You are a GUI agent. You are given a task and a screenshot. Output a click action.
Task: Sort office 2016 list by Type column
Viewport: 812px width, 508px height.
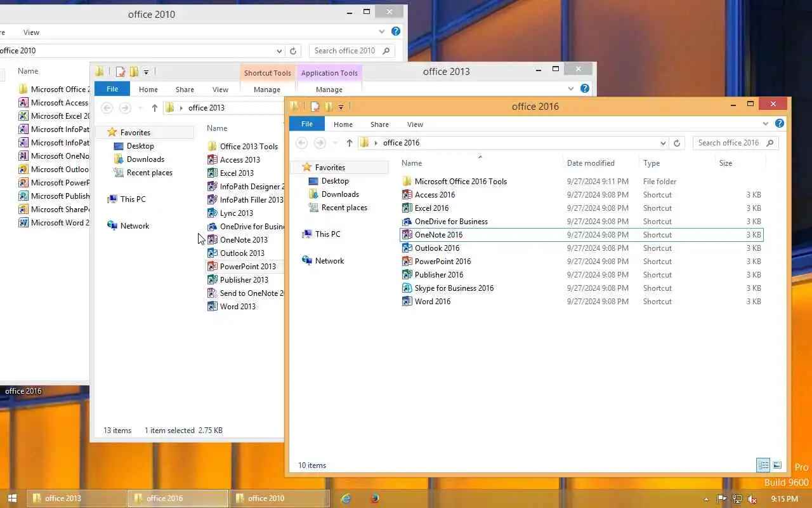pyautogui.click(x=677, y=163)
